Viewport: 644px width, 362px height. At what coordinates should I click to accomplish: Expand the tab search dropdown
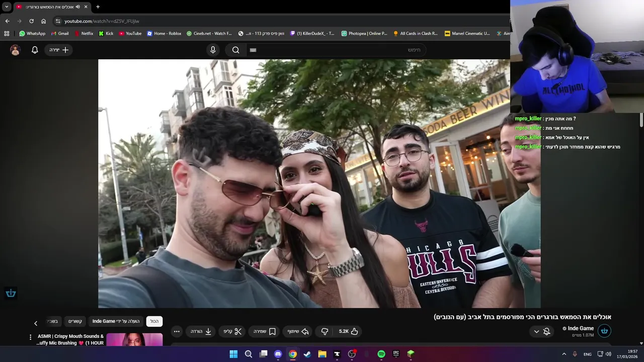coord(7,7)
